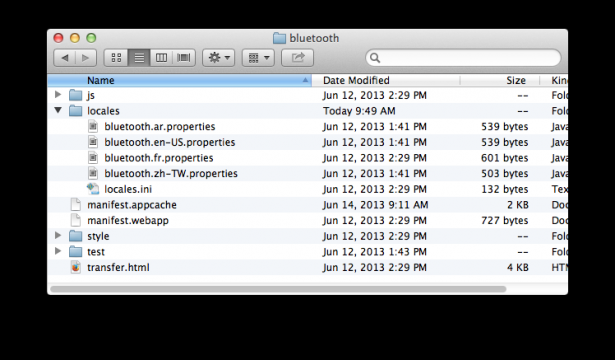Sort by the Size column header
Viewport: 615px width, 360px height.
tap(500, 80)
